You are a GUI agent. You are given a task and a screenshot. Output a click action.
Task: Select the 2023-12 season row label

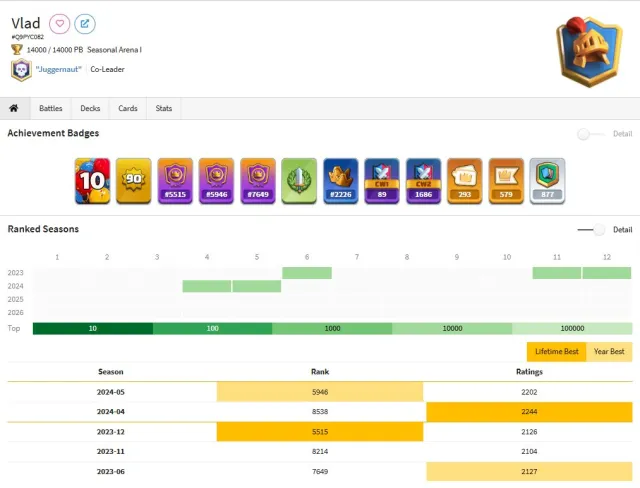pos(111,432)
